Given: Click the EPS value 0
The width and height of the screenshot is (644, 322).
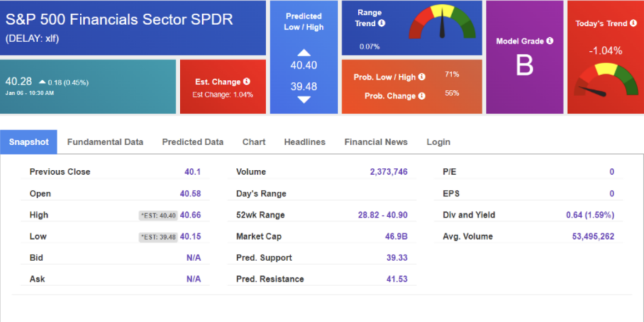Looking at the screenshot, I should pyautogui.click(x=611, y=194).
